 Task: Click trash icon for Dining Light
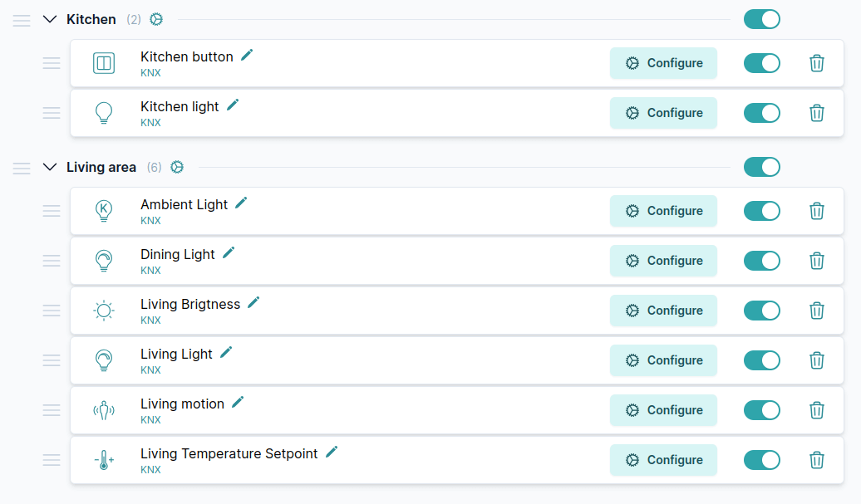(x=817, y=261)
